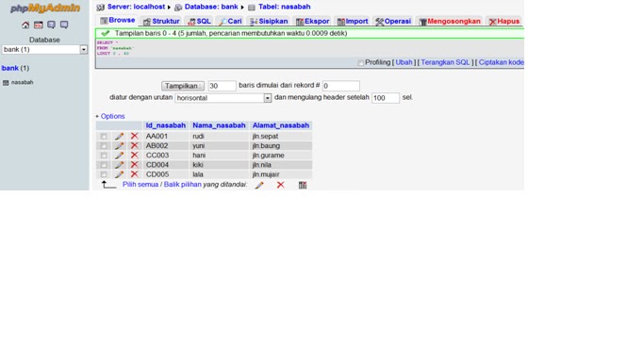644x362 pixels.
Task: Click the Ciptakan kode link
Action: point(501,62)
